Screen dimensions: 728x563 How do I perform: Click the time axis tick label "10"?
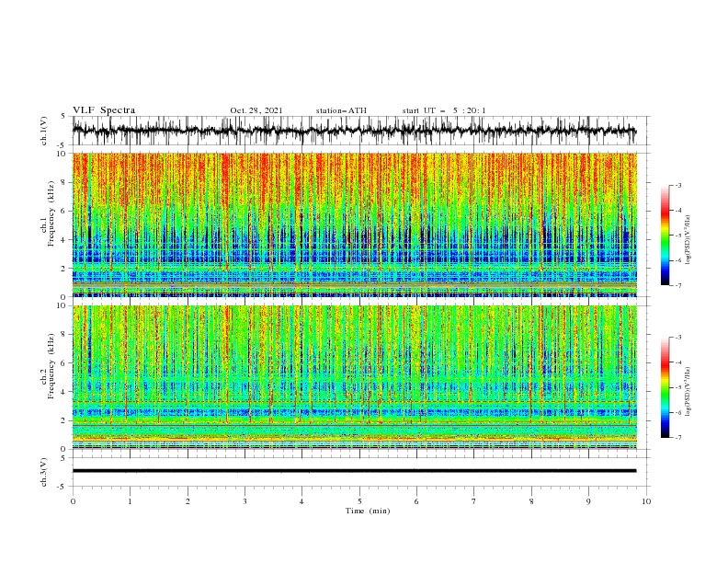click(646, 501)
